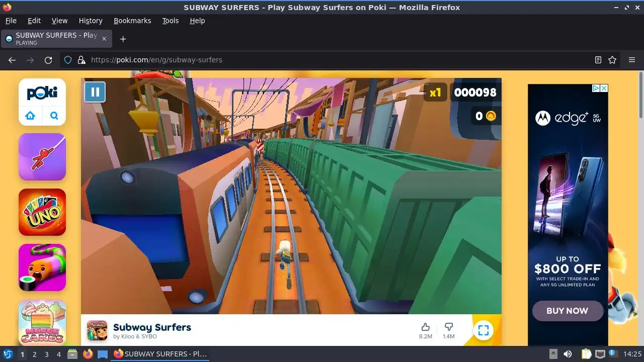Open the History menu
The height and width of the screenshot is (362, 644).
pyautogui.click(x=91, y=21)
